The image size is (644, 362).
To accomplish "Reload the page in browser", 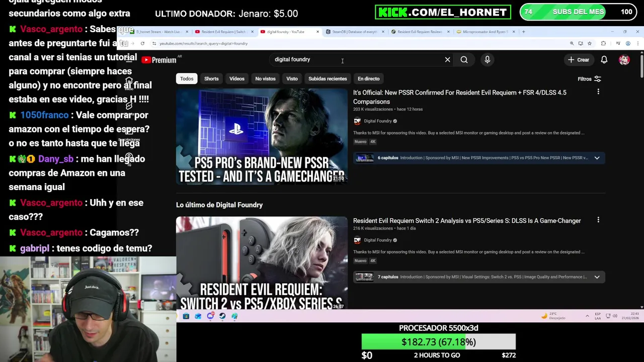I will [142, 43].
